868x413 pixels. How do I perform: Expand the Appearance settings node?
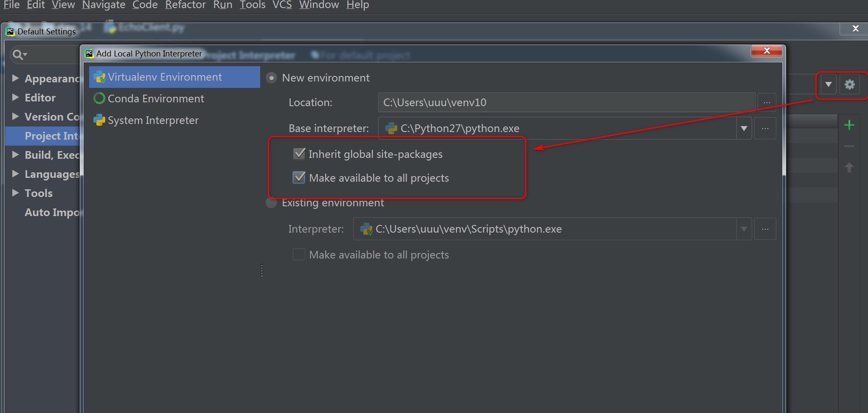click(15, 78)
